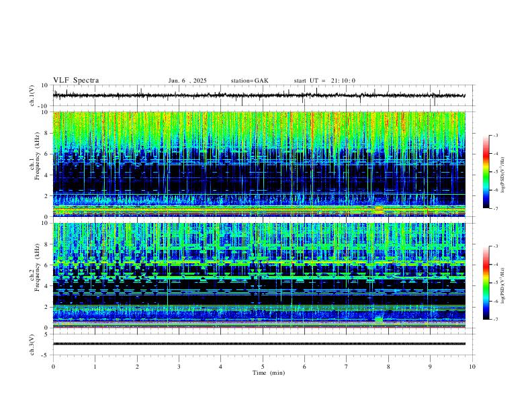
Task: Click the "8" kHz tick on the ch.1 frequency axis
Action: (46, 133)
